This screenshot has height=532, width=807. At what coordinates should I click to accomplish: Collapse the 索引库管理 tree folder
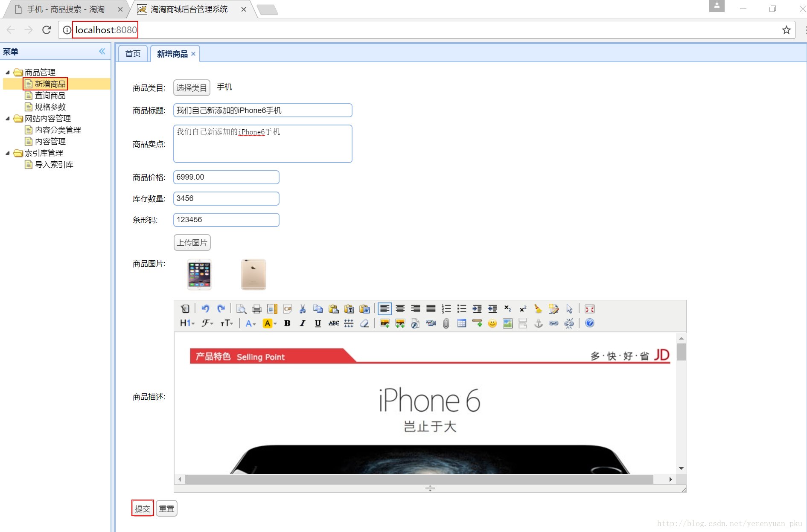click(7, 153)
